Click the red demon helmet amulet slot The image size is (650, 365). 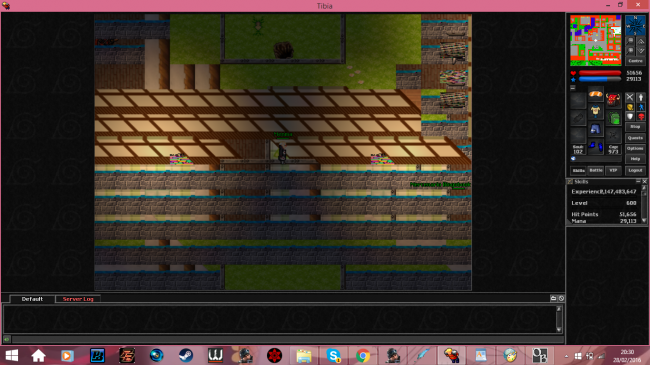[614, 100]
